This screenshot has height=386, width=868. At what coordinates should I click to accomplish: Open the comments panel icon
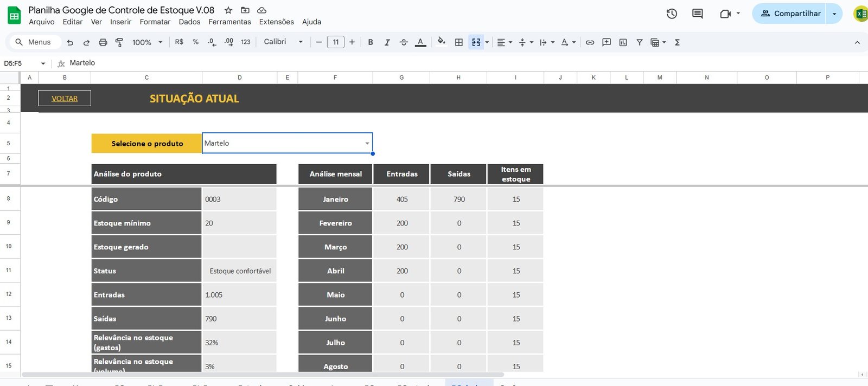698,14
